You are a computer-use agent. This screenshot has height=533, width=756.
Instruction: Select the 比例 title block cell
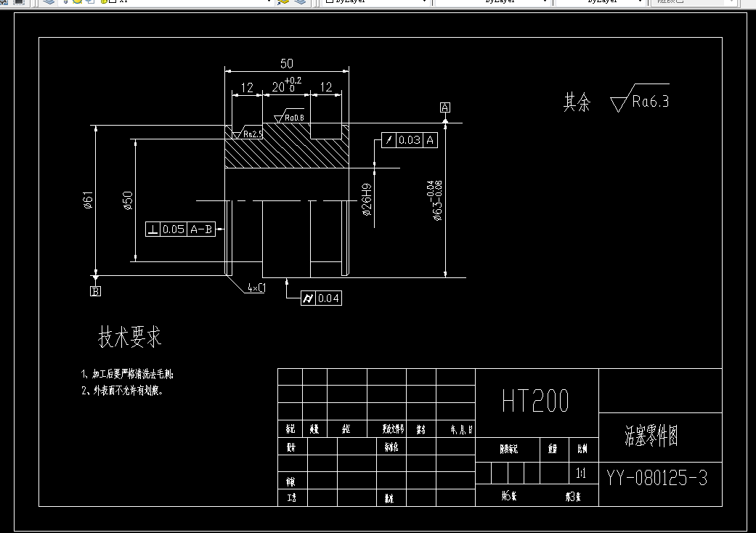[x=582, y=449]
